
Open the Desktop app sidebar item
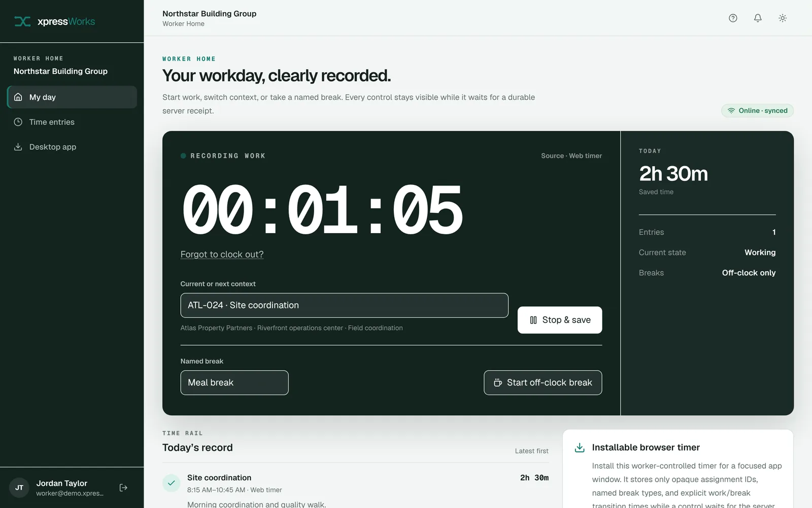pyautogui.click(x=72, y=147)
